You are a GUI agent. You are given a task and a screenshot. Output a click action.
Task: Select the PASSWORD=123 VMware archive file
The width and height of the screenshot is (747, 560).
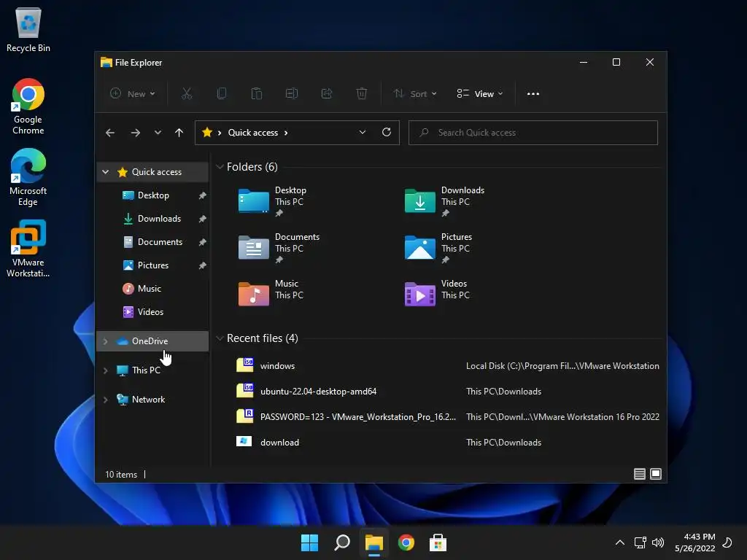click(447, 416)
